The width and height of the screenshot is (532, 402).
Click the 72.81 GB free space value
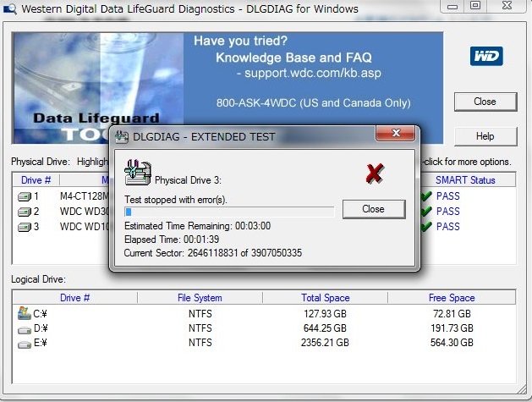coord(452,314)
